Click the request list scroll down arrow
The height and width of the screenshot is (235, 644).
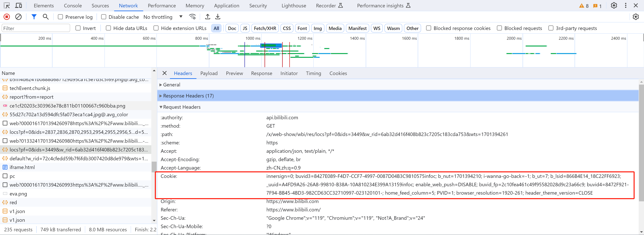pos(154,221)
